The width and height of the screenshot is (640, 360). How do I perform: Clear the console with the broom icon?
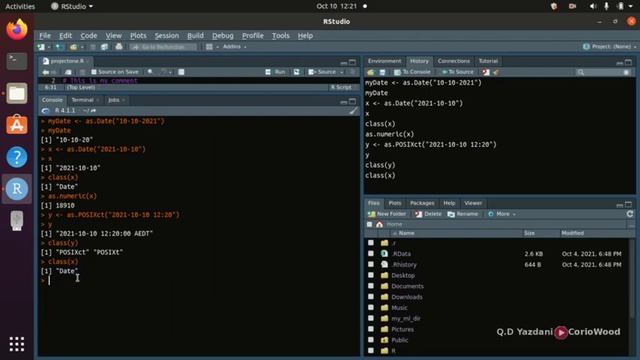pyautogui.click(x=353, y=111)
